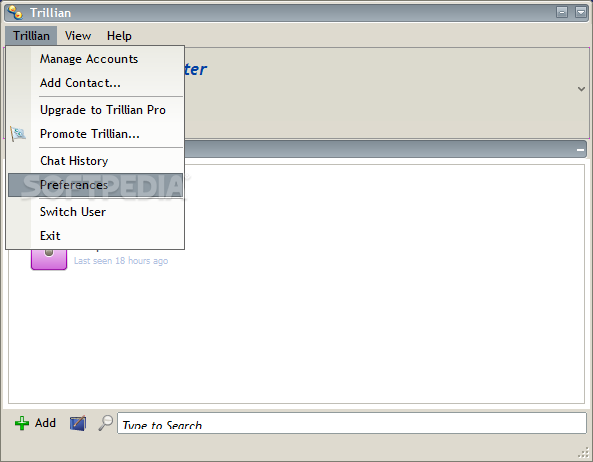This screenshot has width=593, height=462.
Task: Choose Switch User menu entry
Action: [95, 212]
